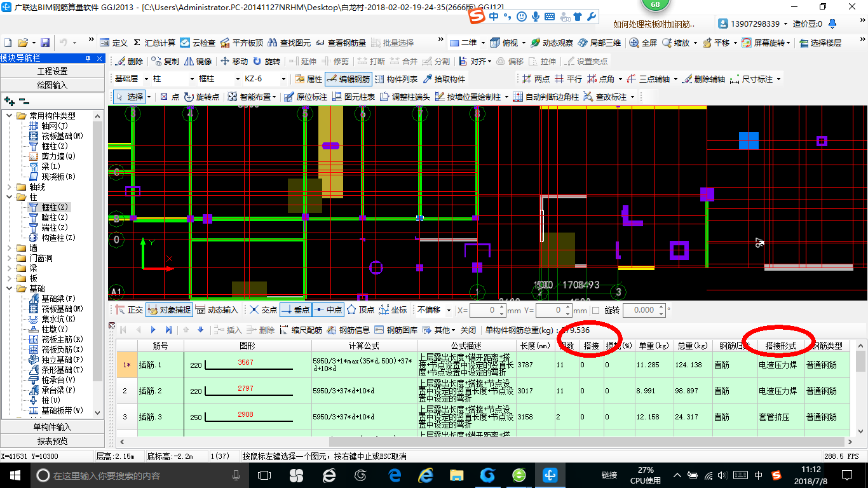Image resolution: width=868 pixels, height=488 pixels.
Task: Click 平行 parallel auxiliary axis
Action: (x=568, y=79)
